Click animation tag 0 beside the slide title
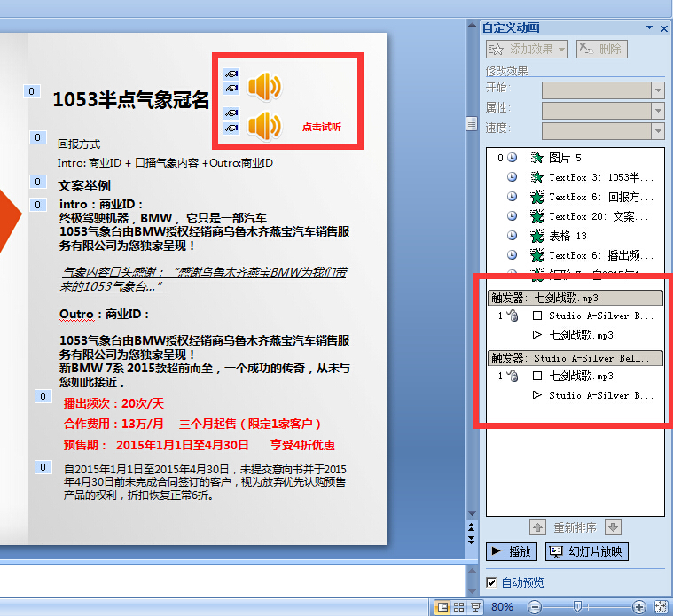 click(x=31, y=91)
